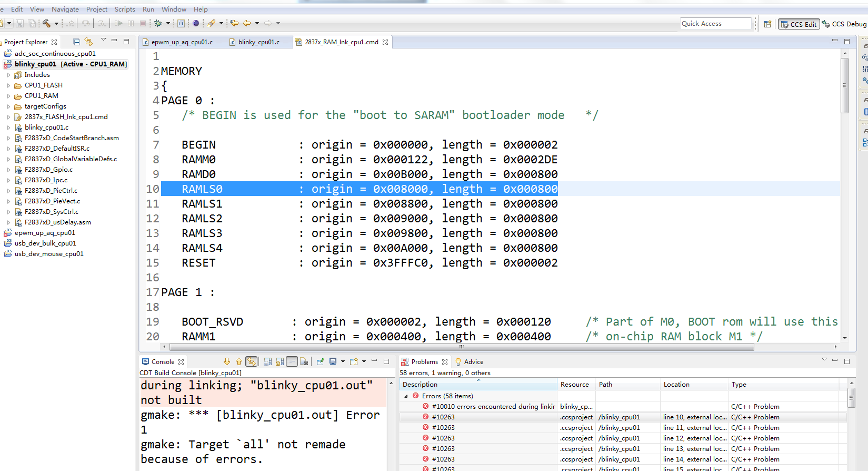This screenshot has width=868, height=471.
Task: Open Back history dropdown arrow
Action: pos(257,23)
